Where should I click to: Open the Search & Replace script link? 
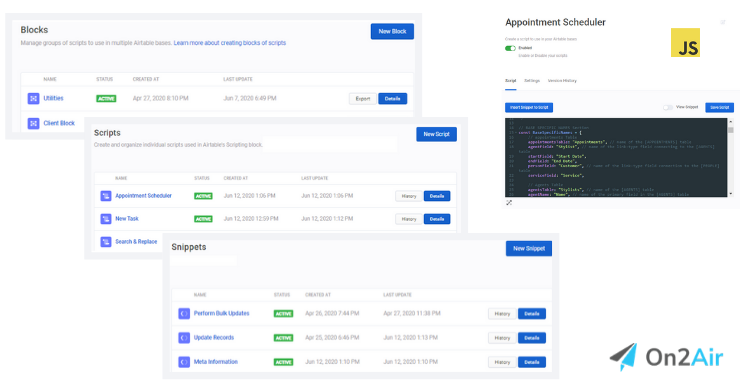pyautogui.click(x=136, y=242)
